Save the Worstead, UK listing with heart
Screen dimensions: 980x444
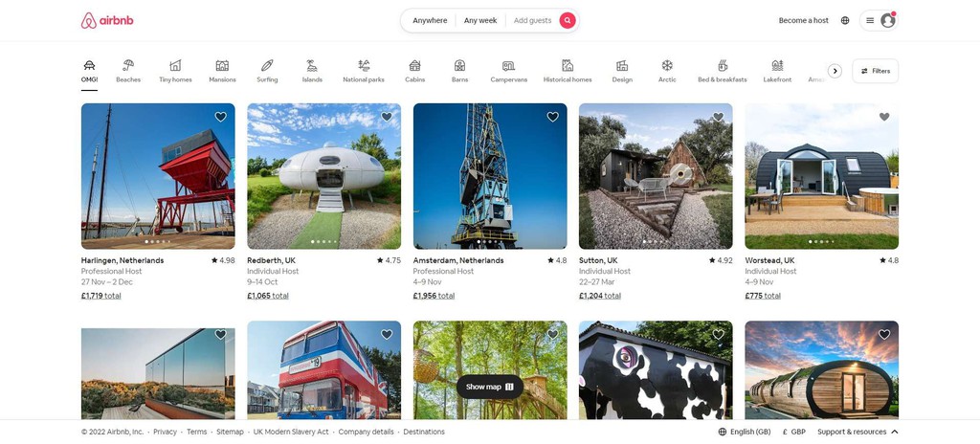coord(884,117)
